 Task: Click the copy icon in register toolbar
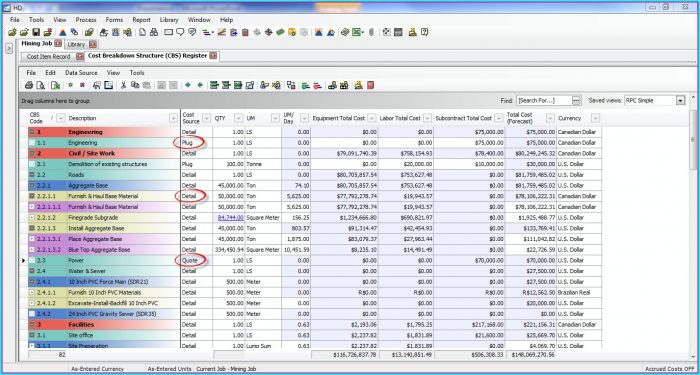click(x=135, y=85)
